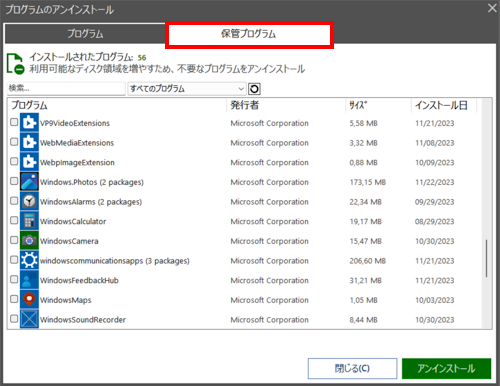Click the 19,17 MB size value

365,221
